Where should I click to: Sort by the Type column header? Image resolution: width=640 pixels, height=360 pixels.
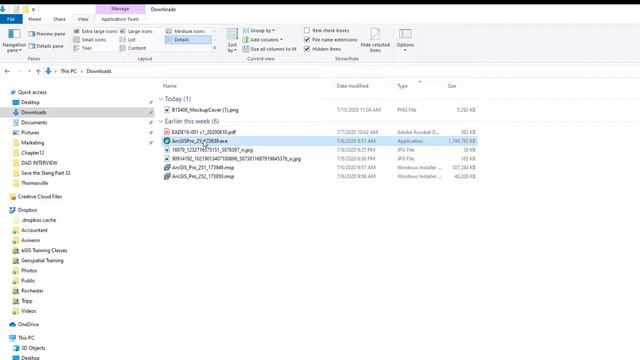click(x=402, y=86)
